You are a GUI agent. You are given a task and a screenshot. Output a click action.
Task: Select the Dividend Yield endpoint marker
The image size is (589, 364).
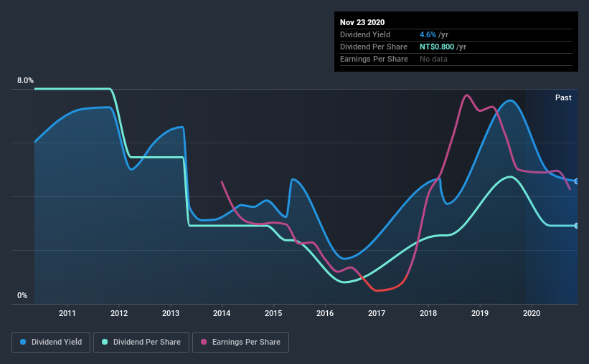576,181
